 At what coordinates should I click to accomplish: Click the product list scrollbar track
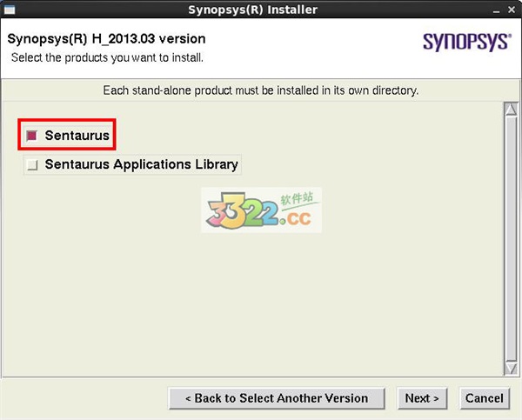511,238
